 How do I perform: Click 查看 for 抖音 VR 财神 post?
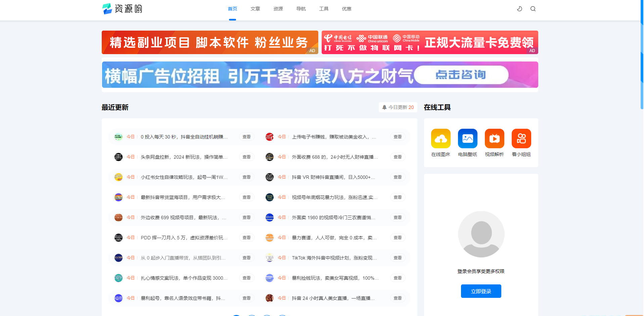coord(398,177)
